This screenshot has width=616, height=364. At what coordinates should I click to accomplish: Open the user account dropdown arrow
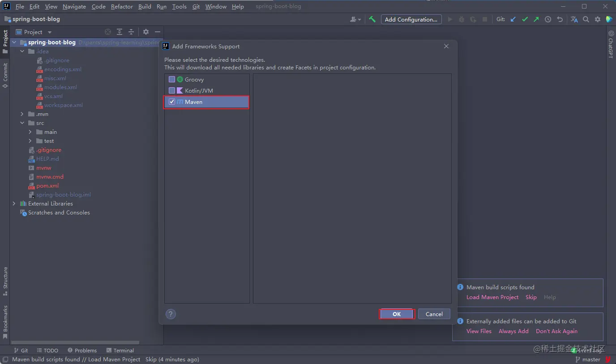pos(359,20)
